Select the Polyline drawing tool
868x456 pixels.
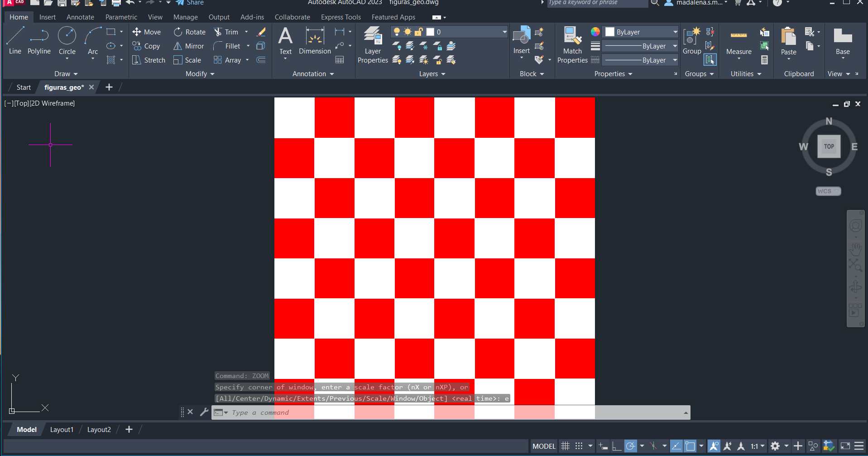(39, 40)
